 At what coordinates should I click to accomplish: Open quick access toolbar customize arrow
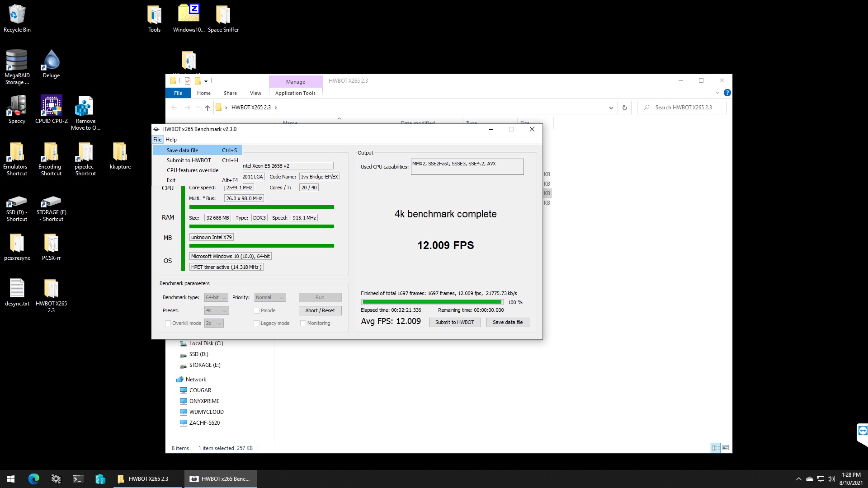pos(206,81)
